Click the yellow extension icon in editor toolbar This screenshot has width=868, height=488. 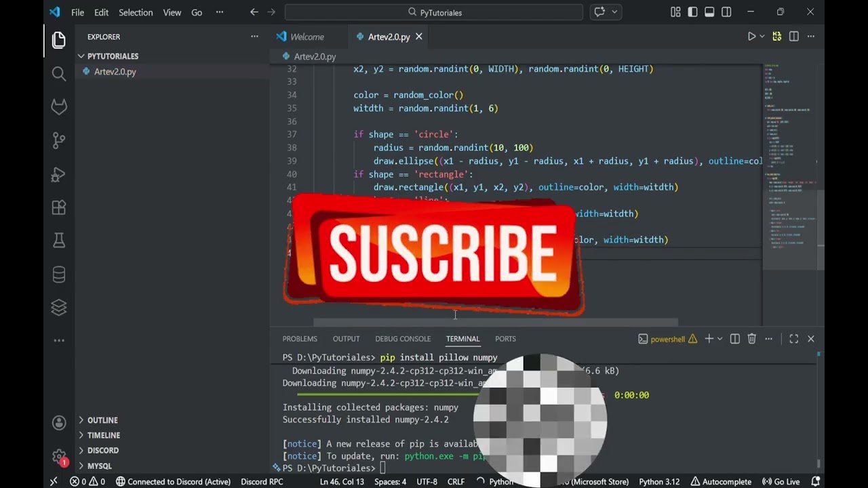(x=777, y=37)
